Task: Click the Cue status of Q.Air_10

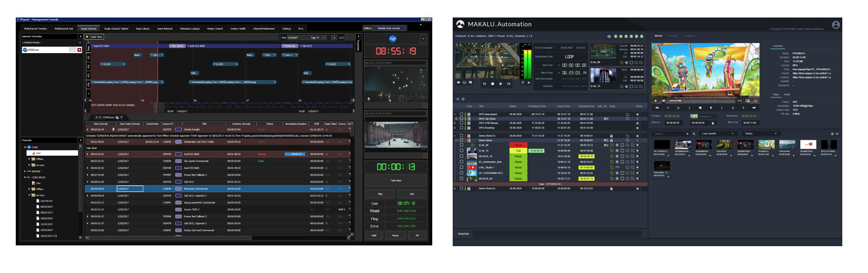Action: [x=518, y=150]
